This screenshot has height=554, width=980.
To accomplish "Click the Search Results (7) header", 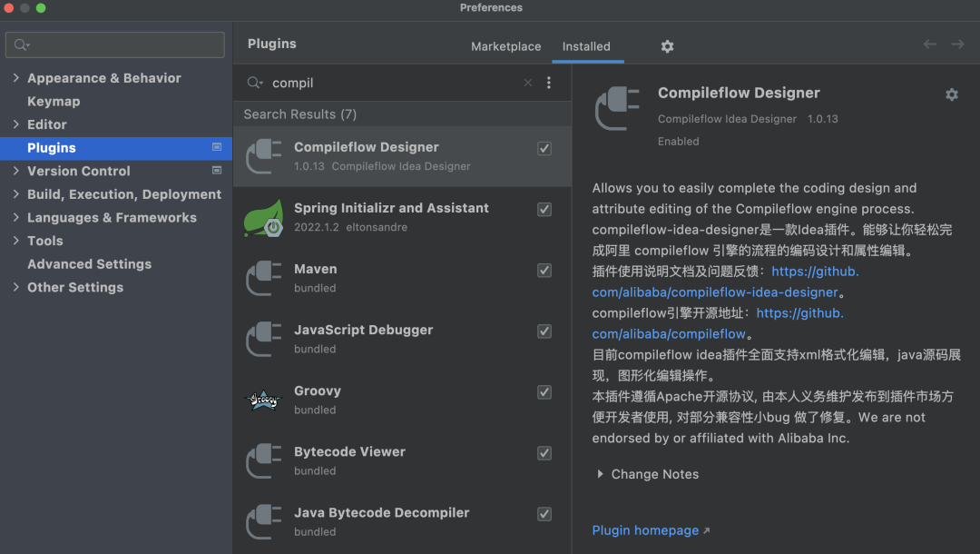I will click(300, 114).
